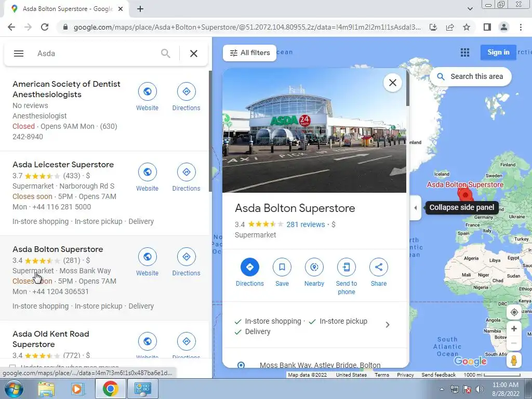Open the Privacy link

pyautogui.click(x=405, y=375)
